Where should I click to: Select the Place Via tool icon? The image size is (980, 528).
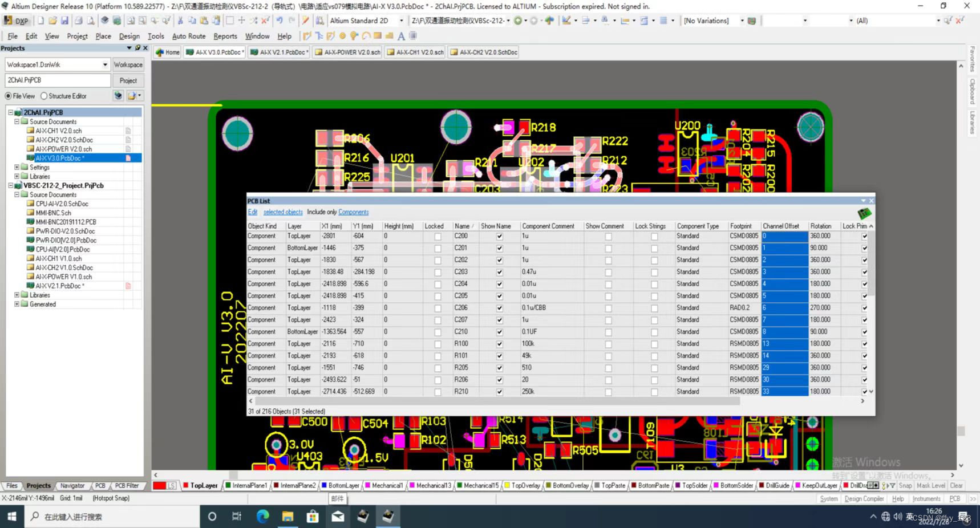point(354,36)
